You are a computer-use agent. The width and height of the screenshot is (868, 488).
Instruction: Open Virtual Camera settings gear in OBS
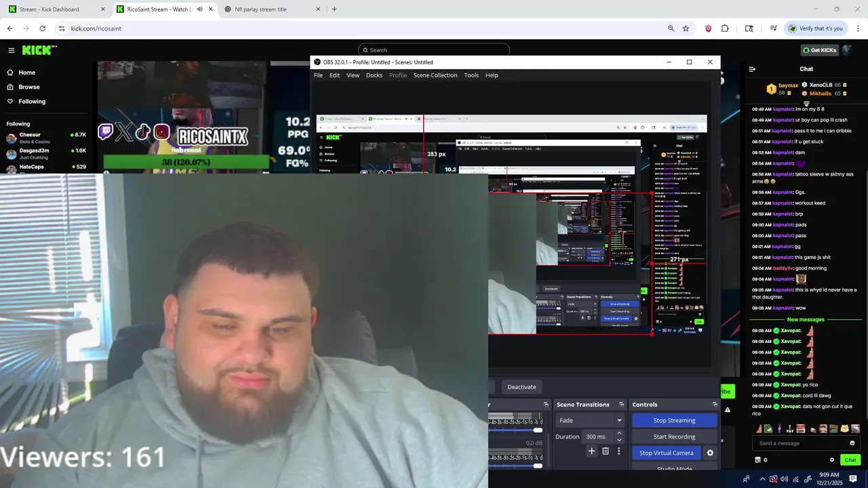[x=710, y=453]
